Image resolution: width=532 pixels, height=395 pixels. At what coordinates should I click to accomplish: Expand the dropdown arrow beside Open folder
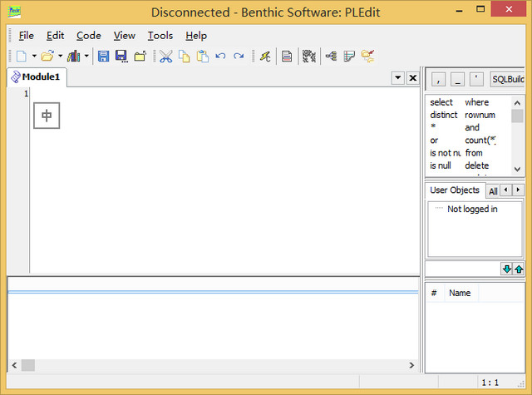coord(60,57)
